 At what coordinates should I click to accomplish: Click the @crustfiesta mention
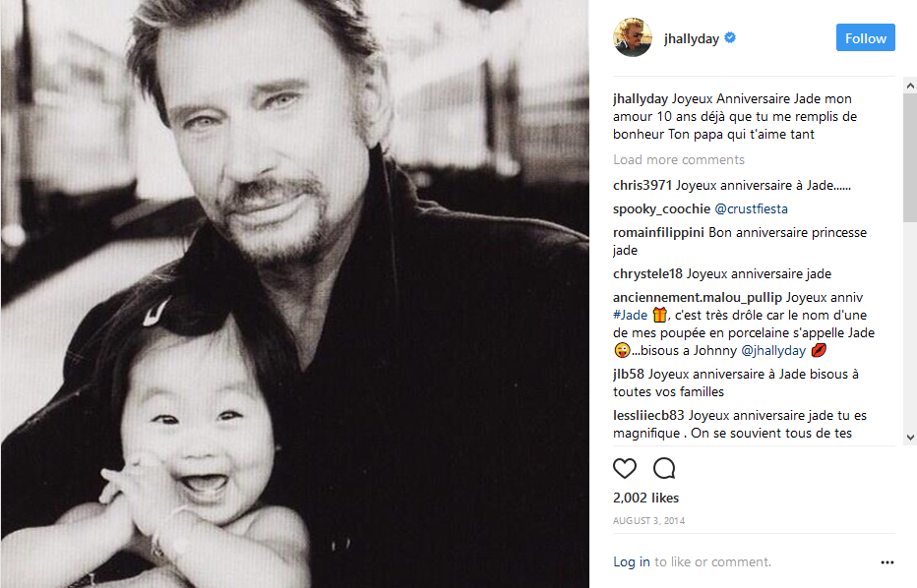click(751, 208)
